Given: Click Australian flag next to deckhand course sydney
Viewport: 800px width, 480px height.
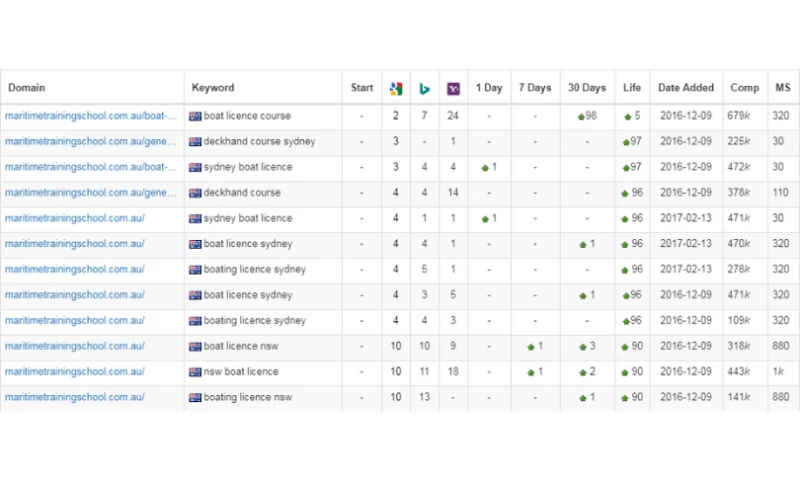Looking at the screenshot, I should pyautogui.click(x=196, y=142).
